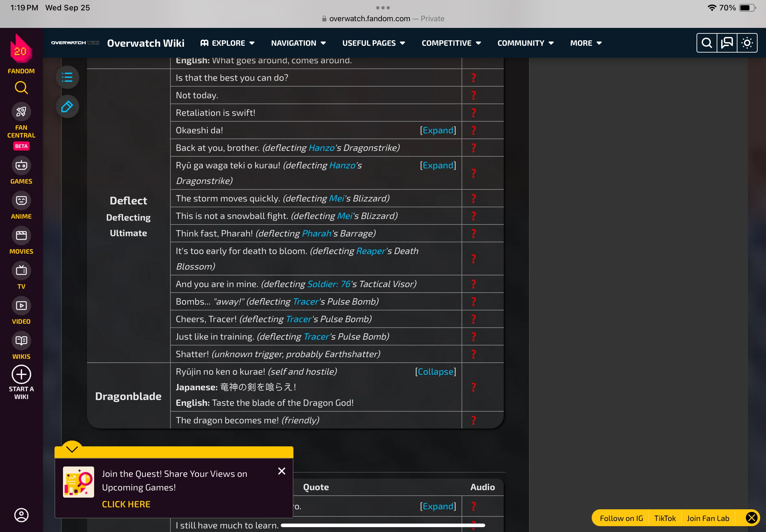This screenshot has height=532, width=766.
Task: Collapse the 'Ryūjin no ken o kurae!' translation
Action: [436, 372]
